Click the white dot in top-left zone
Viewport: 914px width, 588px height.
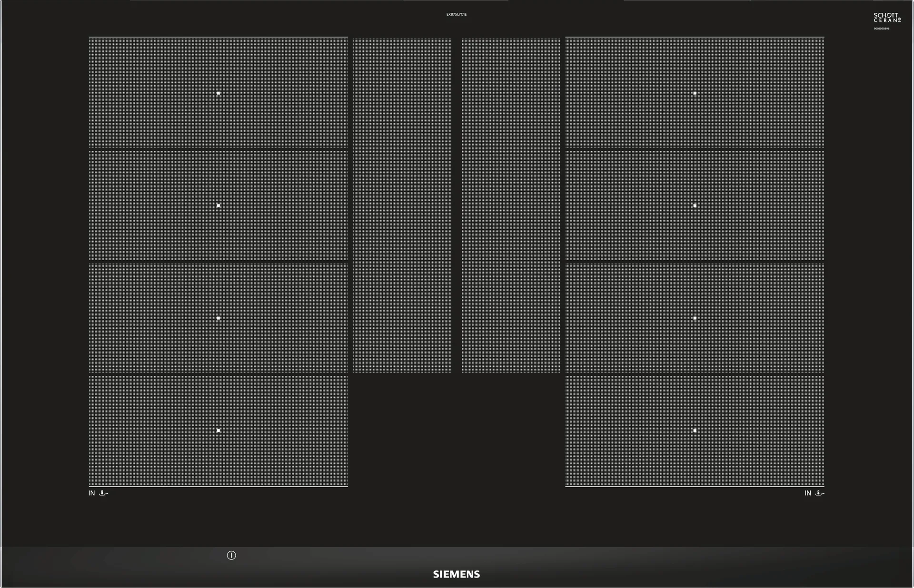[218, 93]
